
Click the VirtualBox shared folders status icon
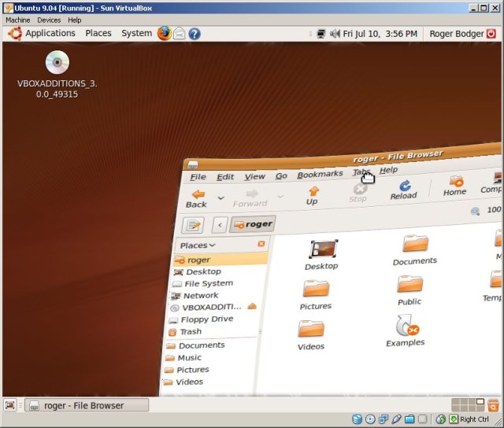click(x=409, y=419)
